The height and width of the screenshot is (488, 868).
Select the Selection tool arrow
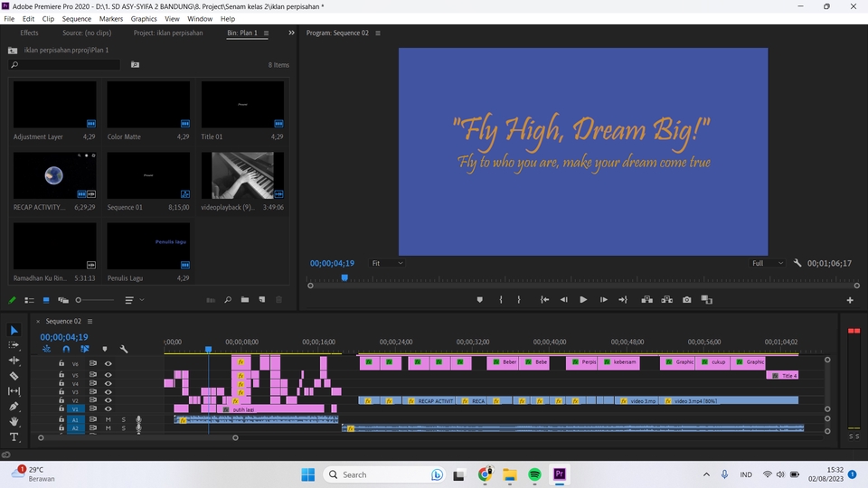pyautogui.click(x=14, y=331)
